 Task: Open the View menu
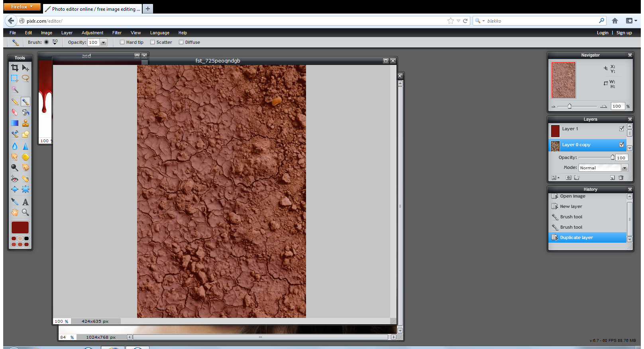click(x=136, y=33)
